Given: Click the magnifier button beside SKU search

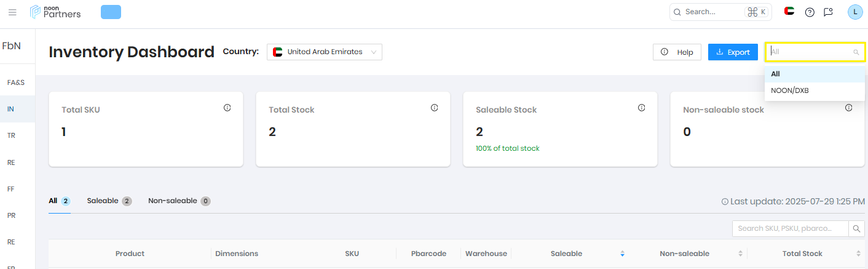Looking at the screenshot, I should [856, 228].
